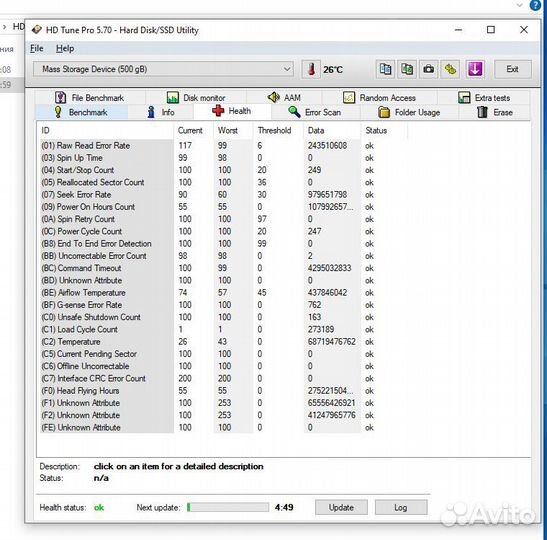Open the AAM tab
The image size is (547, 540).
coord(284,98)
